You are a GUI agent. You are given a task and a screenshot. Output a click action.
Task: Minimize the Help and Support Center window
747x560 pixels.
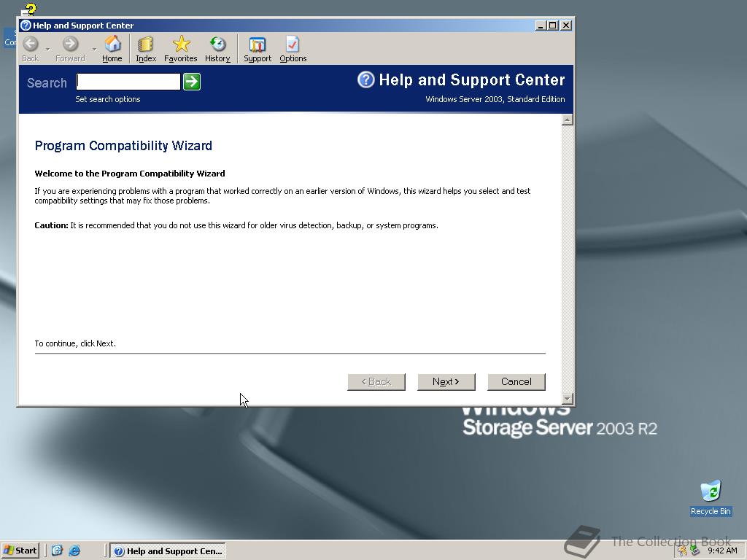coord(540,26)
